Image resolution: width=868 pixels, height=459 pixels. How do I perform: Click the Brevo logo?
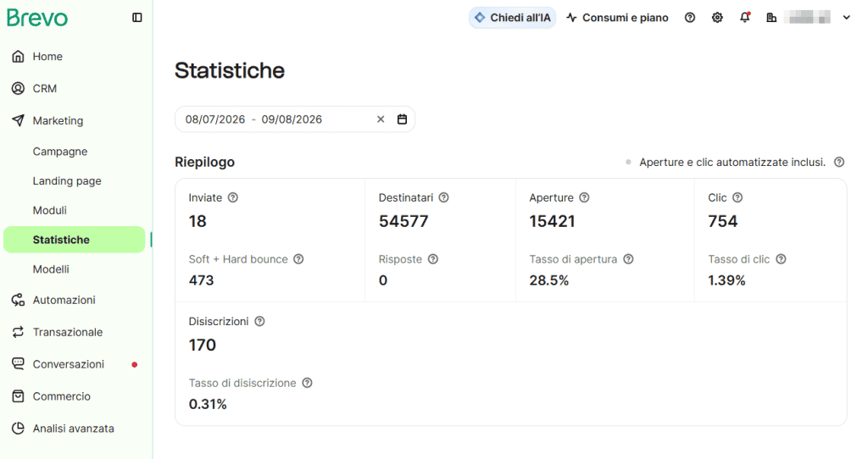[37, 18]
